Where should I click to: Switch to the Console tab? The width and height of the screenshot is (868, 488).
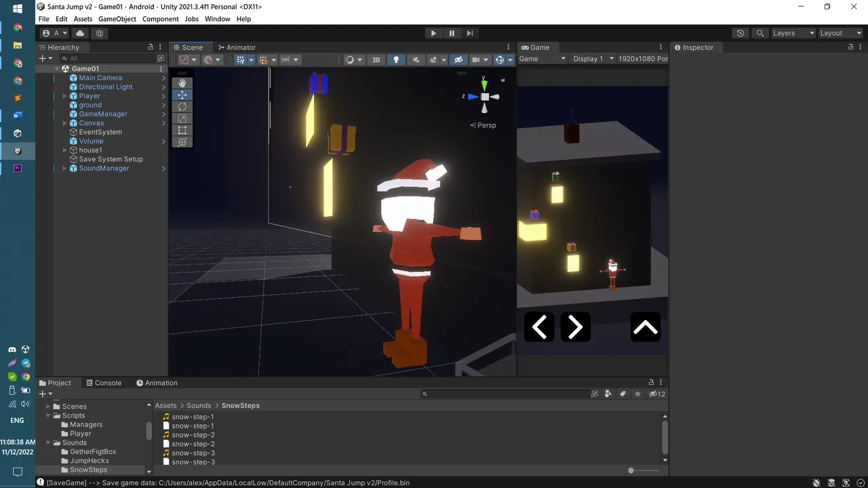pyautogui.click(x=104, y=383)
